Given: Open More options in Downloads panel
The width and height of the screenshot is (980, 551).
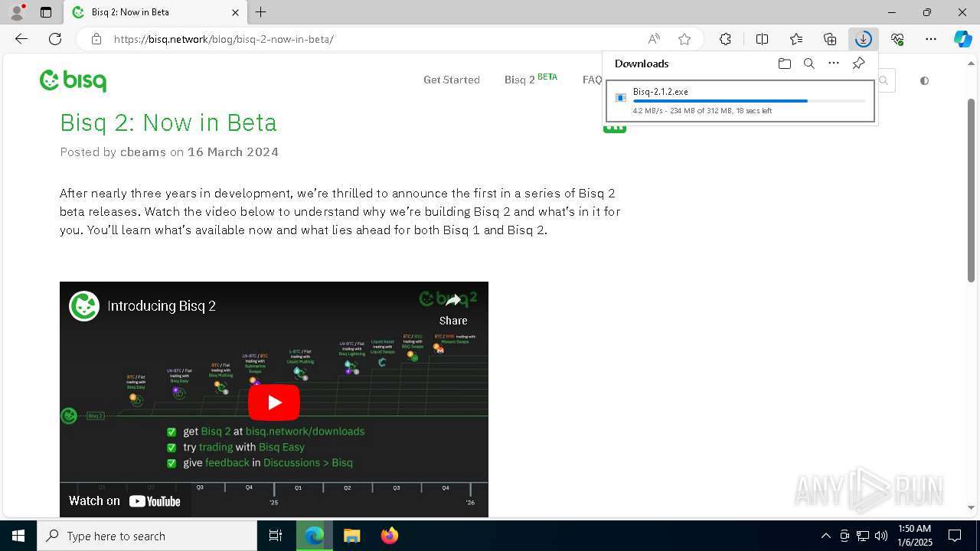Looking at the screenshot, I should (834, 64).
